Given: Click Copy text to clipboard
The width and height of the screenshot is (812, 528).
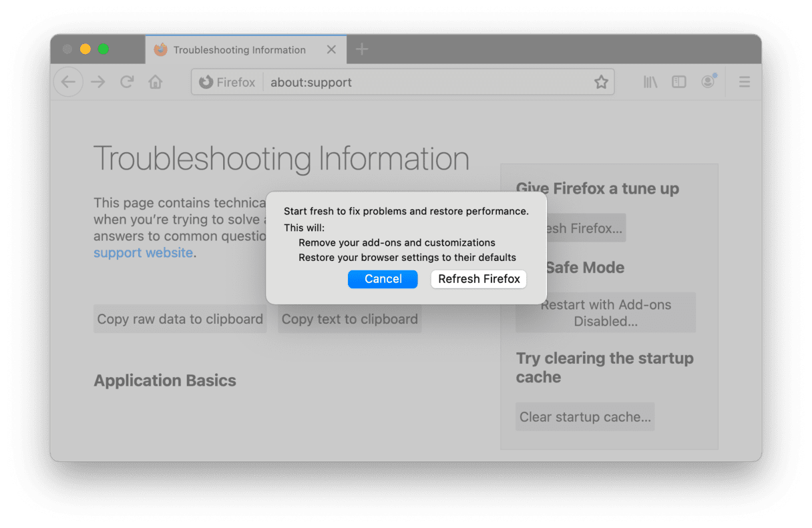Looking at the screenshot, I should (349, 319).
